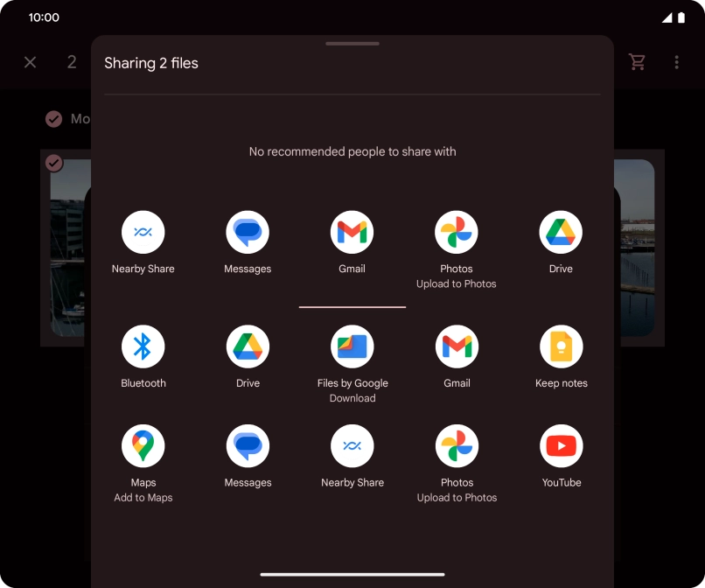The width and height of the screenshot is (705, 588).
Task: Pick Photos upload left of YouTube
Action: tap(457, 447)
